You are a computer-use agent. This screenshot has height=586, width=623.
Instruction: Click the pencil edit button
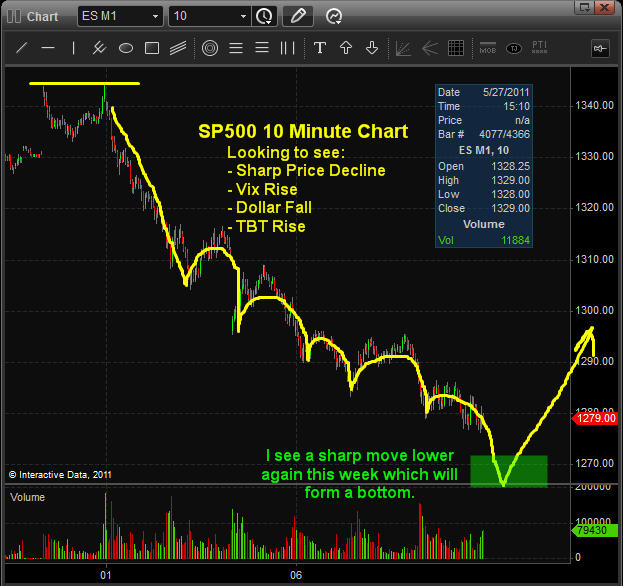(296, 16)
